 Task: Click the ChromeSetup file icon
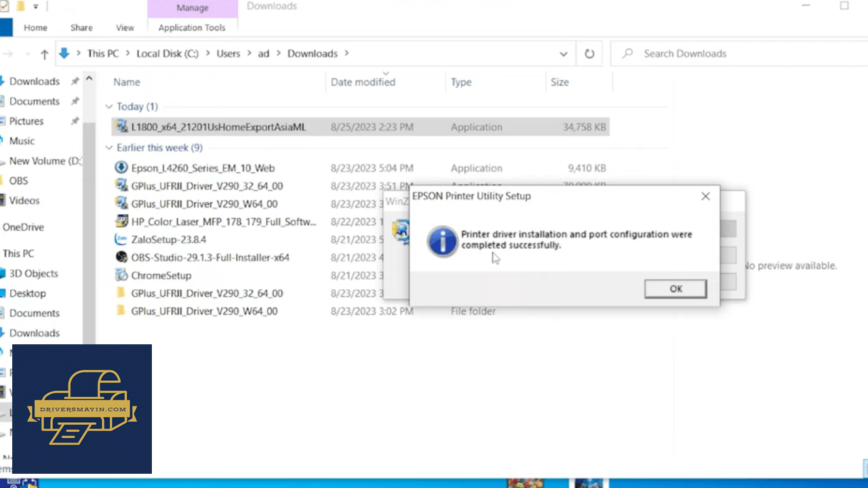click(x=121, y=275)
